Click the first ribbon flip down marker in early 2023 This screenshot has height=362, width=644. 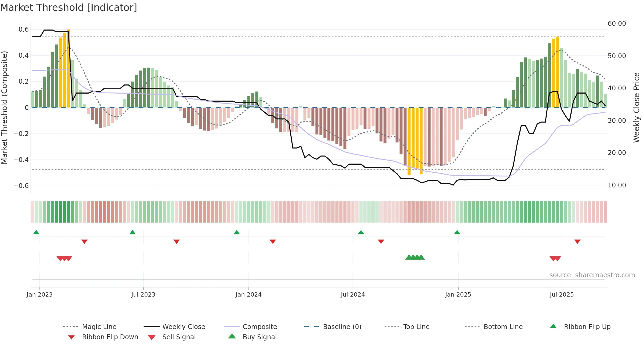point(84,242)
